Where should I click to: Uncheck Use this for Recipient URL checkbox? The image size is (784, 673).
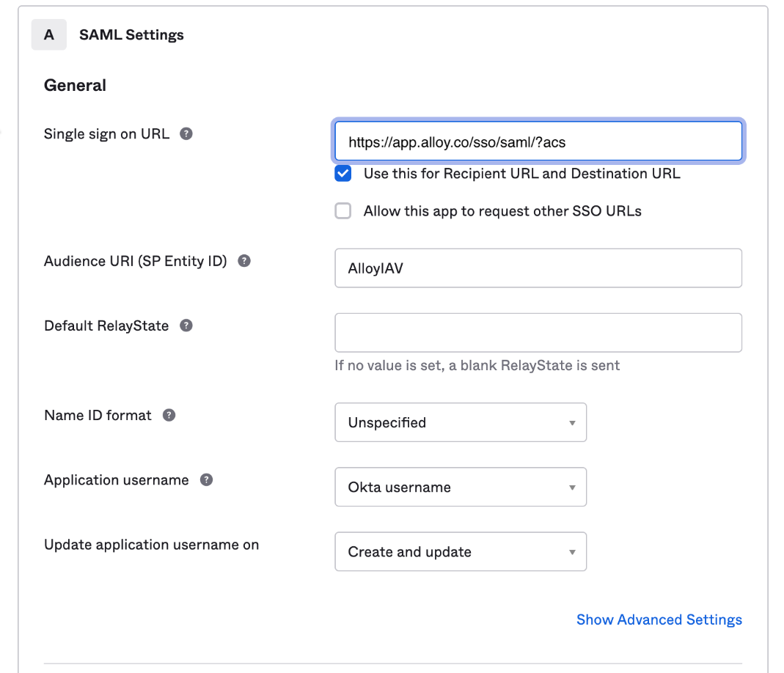343,174
